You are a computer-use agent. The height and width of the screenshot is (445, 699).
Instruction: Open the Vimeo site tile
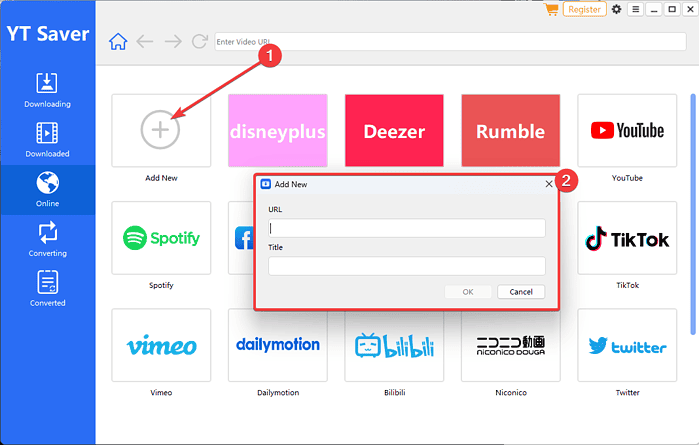(x=161, y=345)
